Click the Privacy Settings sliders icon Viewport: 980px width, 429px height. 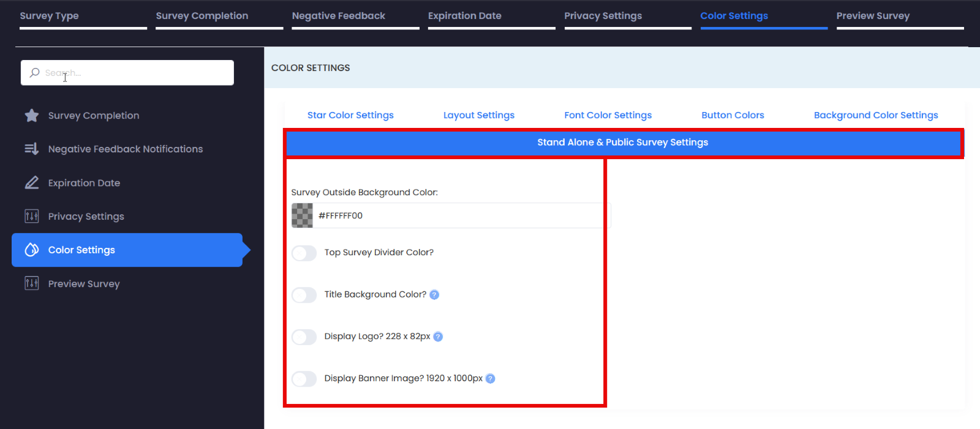(32, 216)
